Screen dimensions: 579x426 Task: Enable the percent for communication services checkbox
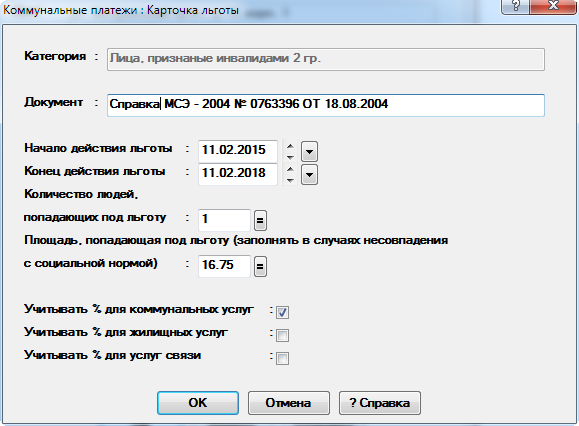pyautogui.click(x=282, y=358)
